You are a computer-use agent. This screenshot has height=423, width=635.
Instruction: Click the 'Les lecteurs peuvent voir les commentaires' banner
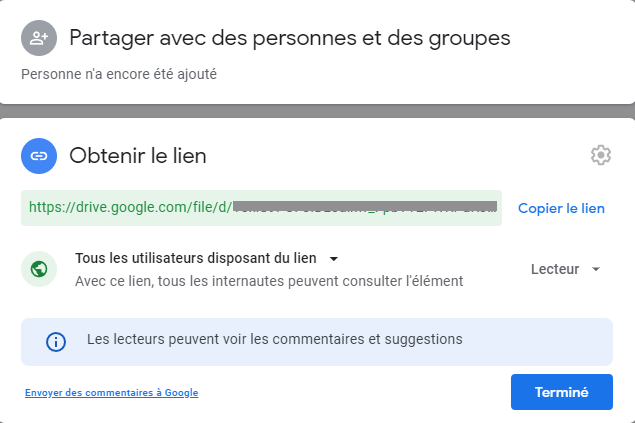click(317, 342)
